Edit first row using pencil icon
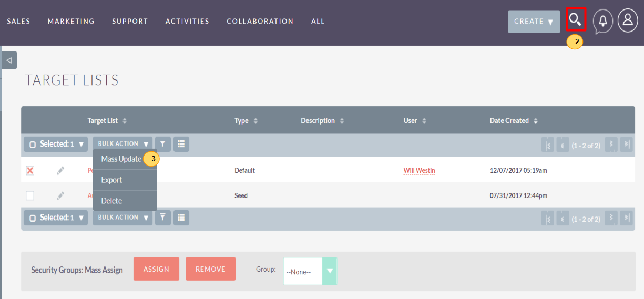This screenshot has width=644, height=299. coord(60,171)
